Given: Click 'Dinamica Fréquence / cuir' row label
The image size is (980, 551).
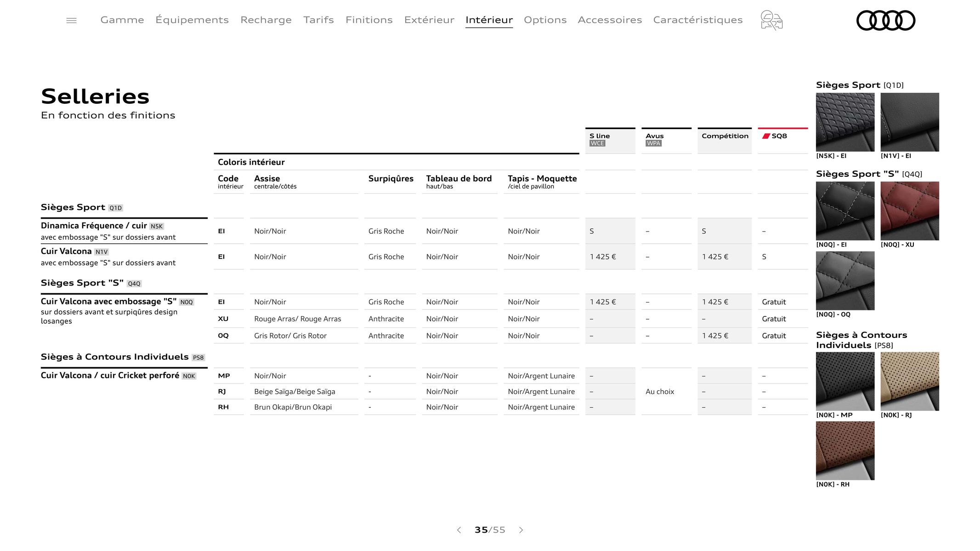Looking at the screenshot, I should point(94,225).
